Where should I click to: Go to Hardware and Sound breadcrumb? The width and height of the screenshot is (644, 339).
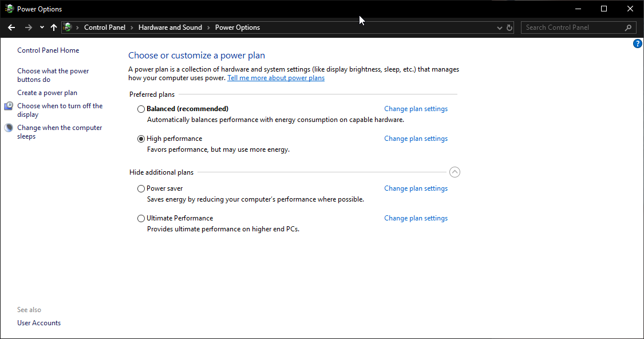(170, 27)
